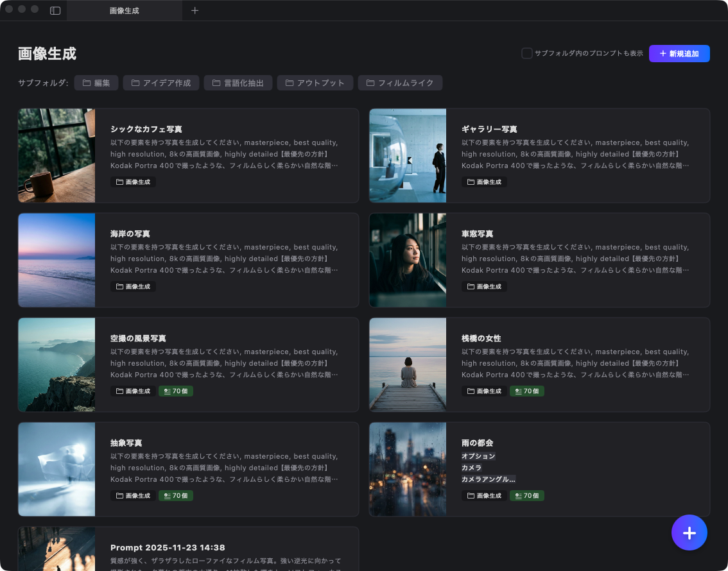The width and height of the screenshot is (728, 571).
Task: Click the description text of 車窓写真 card
Action: click(575, 259)
